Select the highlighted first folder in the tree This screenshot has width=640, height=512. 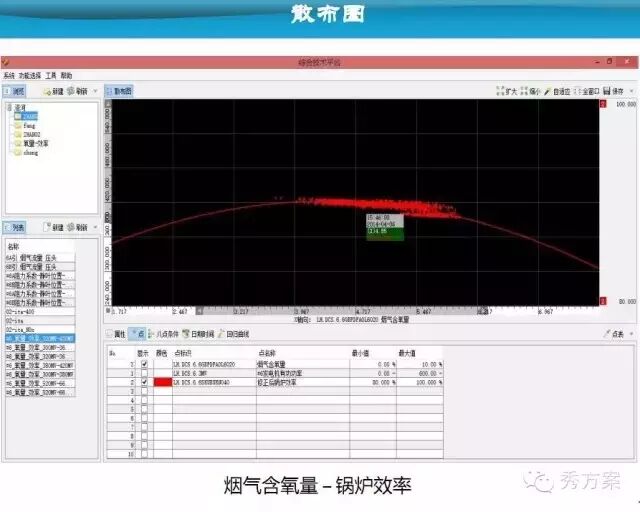[x=26, y=116]
